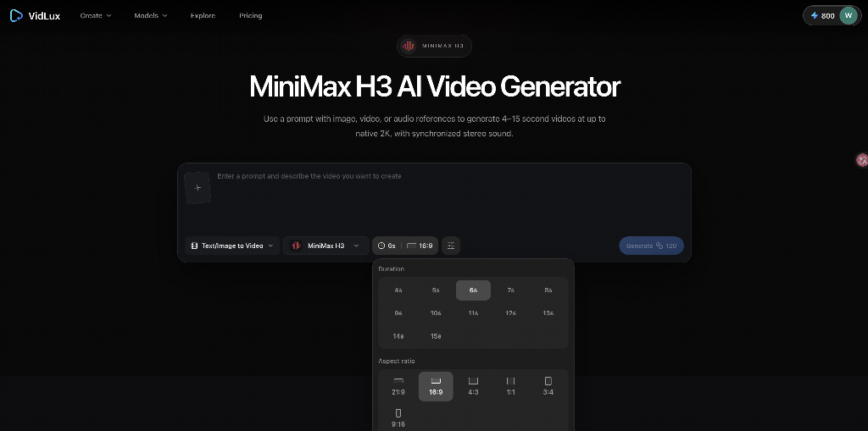Select 5s duration

[436, 290]
